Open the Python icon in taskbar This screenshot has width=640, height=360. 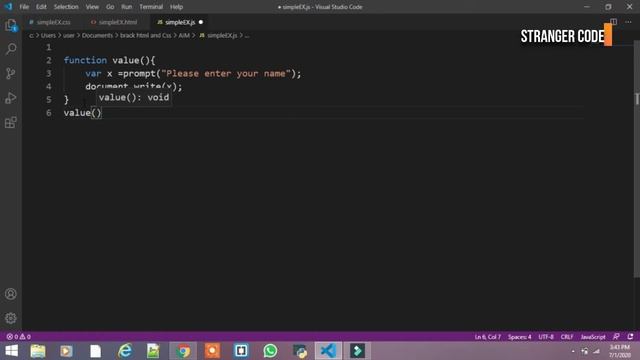click(x=300, y=351)
